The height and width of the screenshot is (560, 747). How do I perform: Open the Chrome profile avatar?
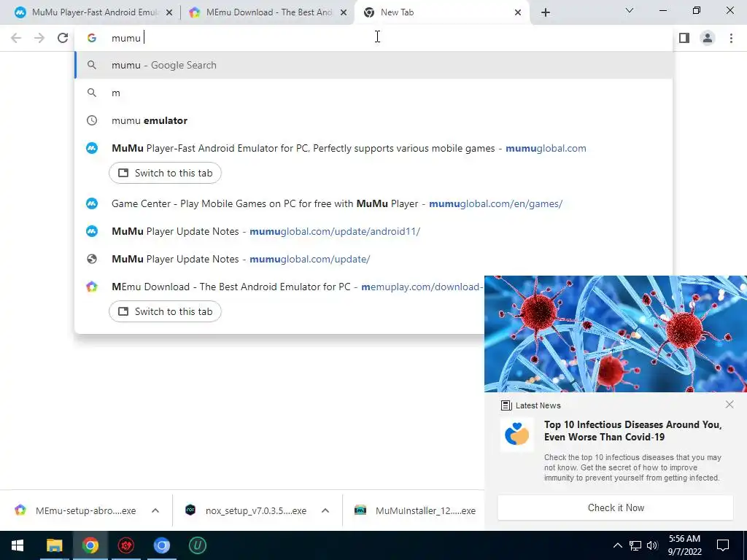[708, 38]
